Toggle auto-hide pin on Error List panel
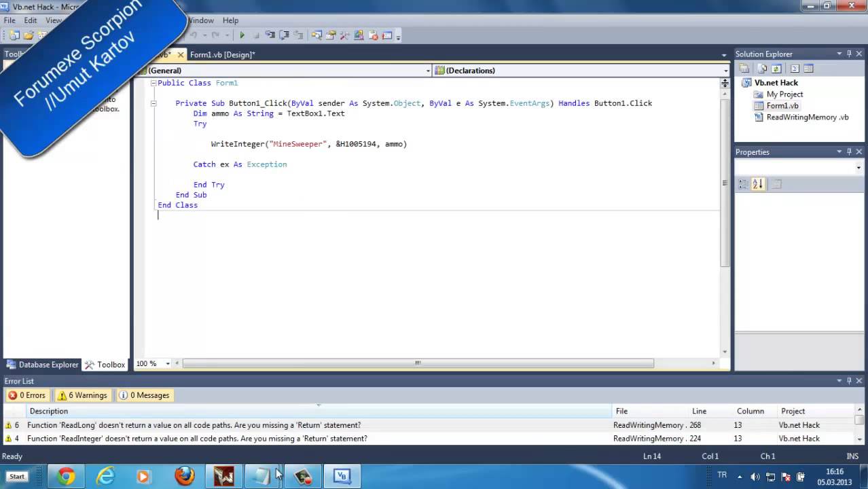Image resolution: width=868 pixels, height=489 pixels. click(849, 381)
